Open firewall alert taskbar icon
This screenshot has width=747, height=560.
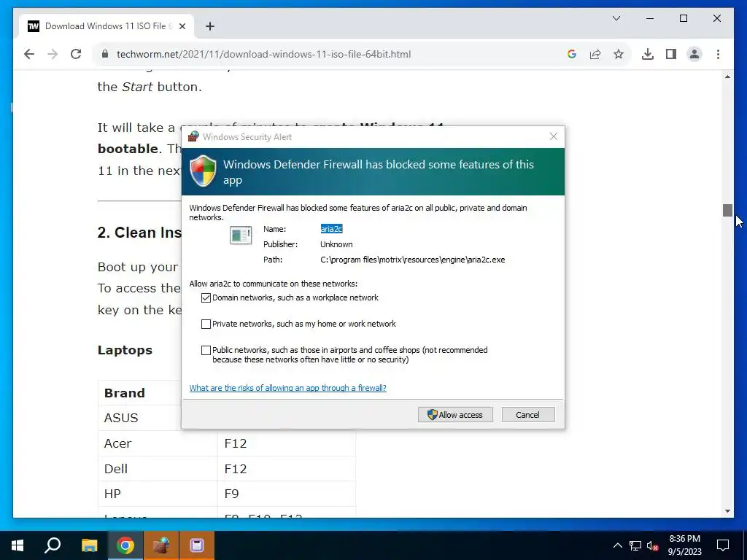coord(161,545)
